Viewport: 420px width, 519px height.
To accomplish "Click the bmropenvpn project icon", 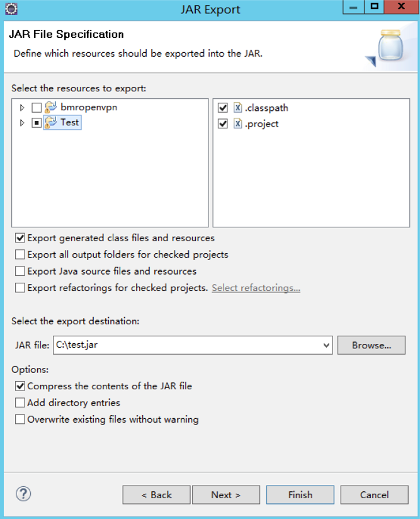I will [x=50, y=107].
